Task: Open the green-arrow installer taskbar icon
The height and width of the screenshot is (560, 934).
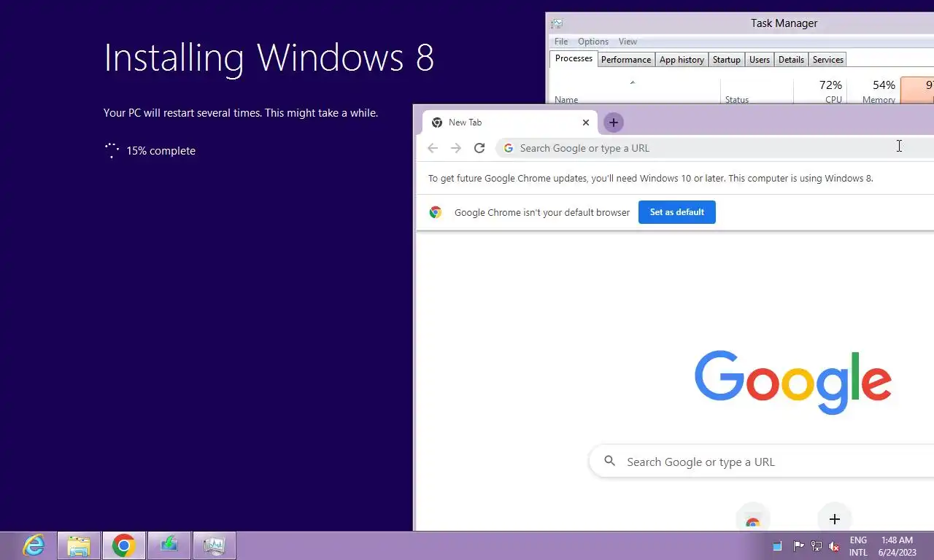Action: tap(169, 545)
